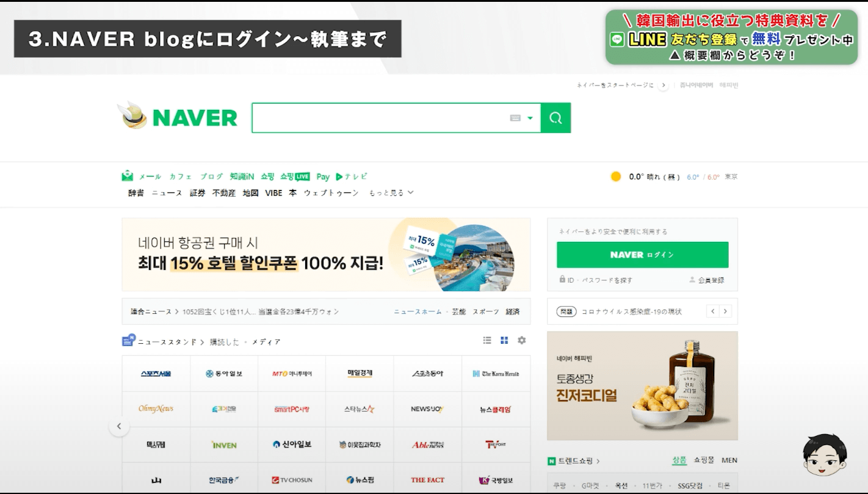Click the NAVER ログイン button
Viewport: 868px width, 494px height.
[x=642, y=255]
